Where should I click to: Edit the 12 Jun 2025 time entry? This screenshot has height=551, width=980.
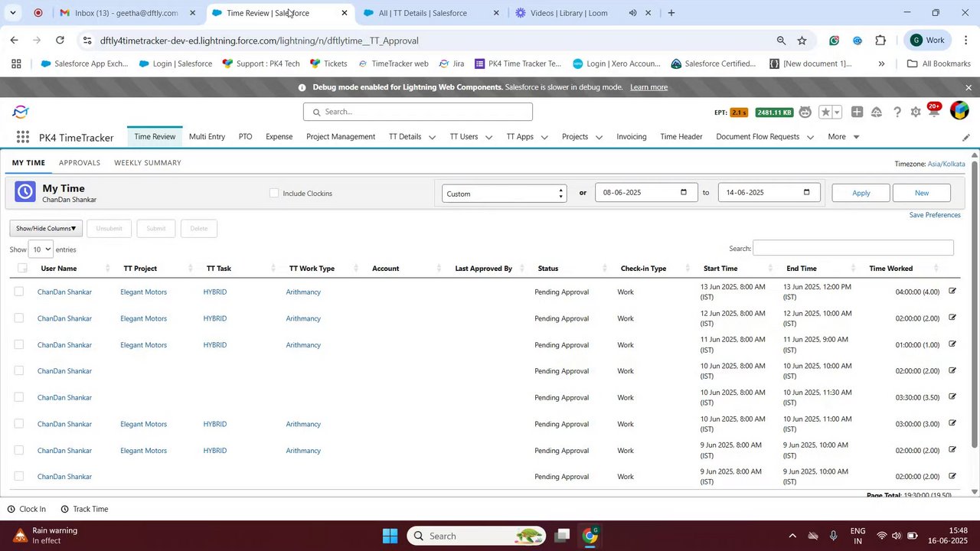tap(952, 318)
